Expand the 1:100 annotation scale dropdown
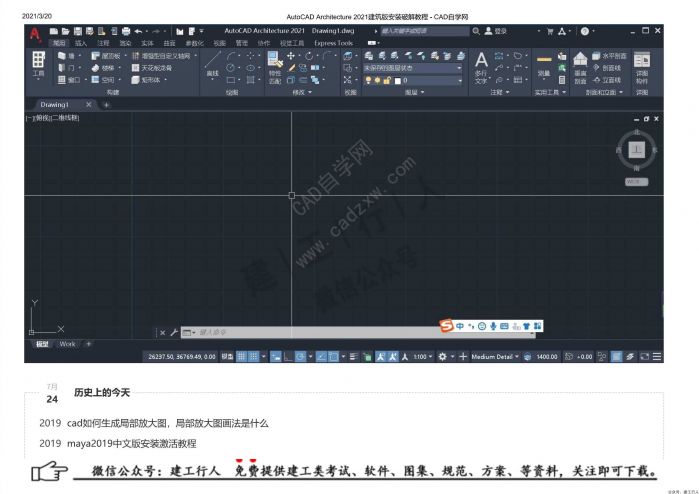699x494 pixels. click(423, 357)
